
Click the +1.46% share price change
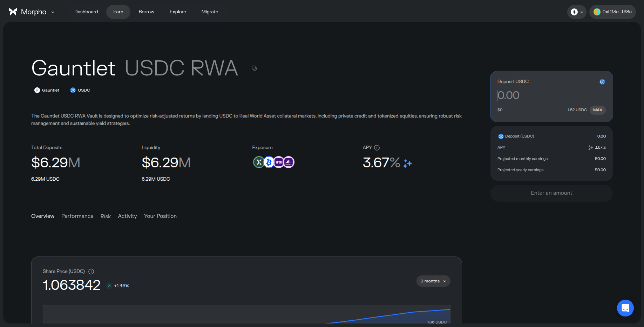pos(122,286)
